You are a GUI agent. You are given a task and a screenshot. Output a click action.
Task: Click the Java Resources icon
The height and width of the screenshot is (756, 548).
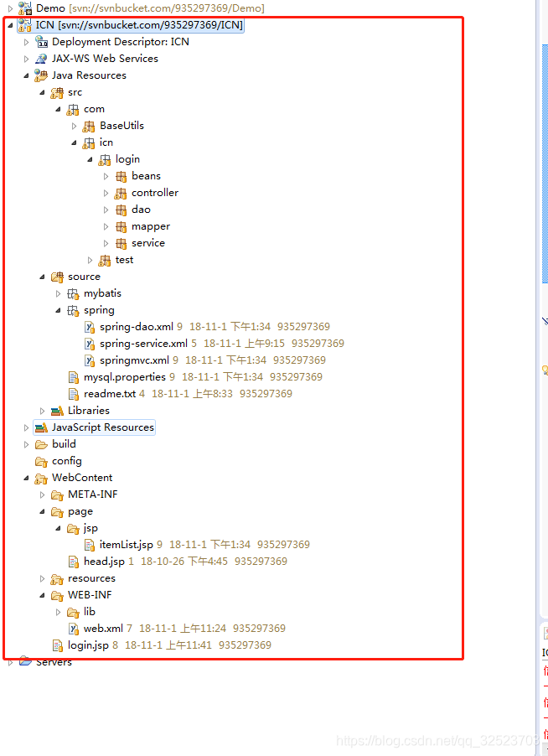[x=41, y=75]
